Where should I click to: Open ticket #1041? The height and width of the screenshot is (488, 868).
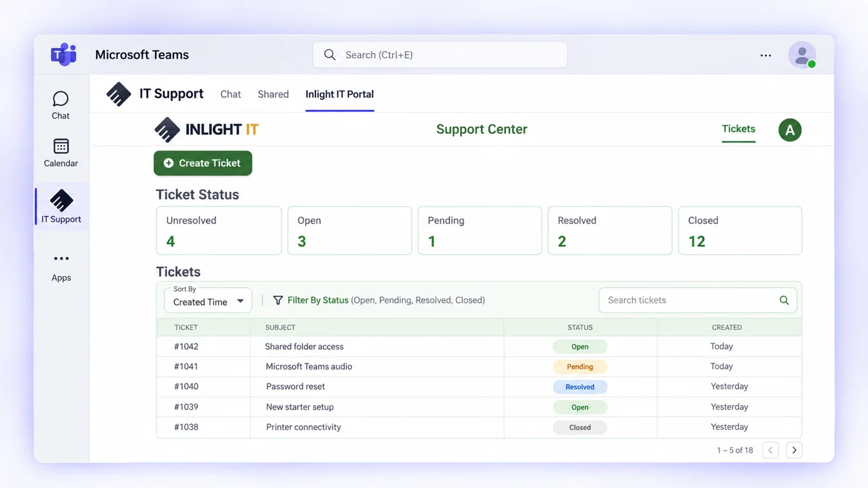point(186,366)
